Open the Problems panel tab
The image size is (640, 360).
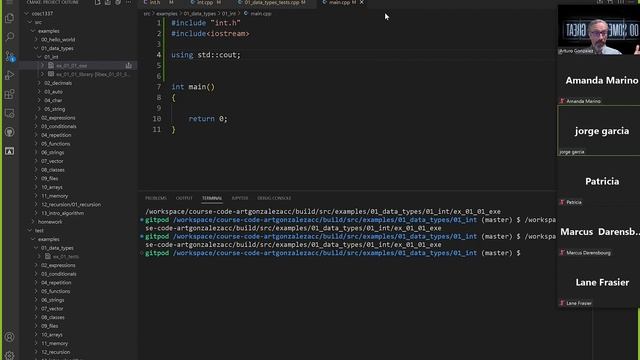tap(156, 198)
